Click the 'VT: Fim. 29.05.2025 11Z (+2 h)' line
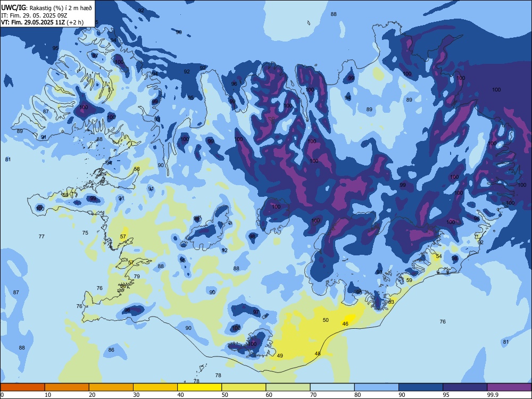532x399 pixels. click(x=43, y=22)
